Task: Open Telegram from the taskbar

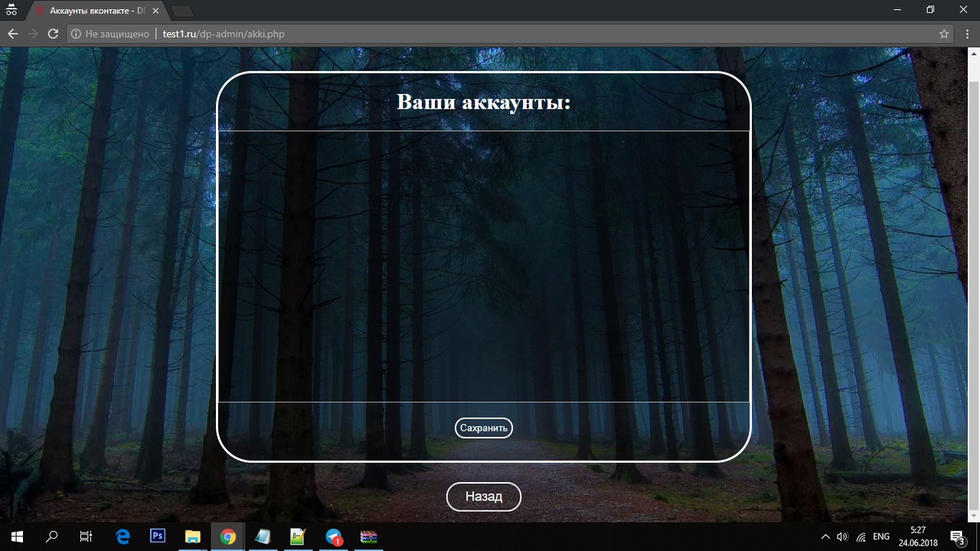Action: pos(334,536)
